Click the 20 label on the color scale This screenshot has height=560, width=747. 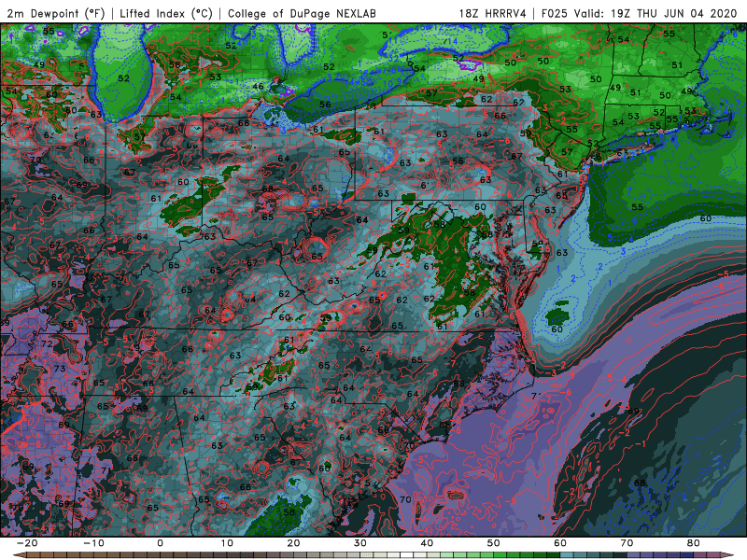click(293, 543)
